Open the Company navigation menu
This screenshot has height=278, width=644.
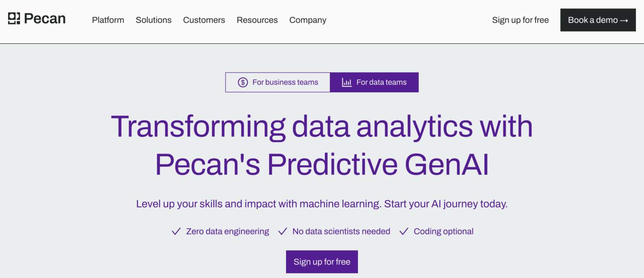click(308, 20)
